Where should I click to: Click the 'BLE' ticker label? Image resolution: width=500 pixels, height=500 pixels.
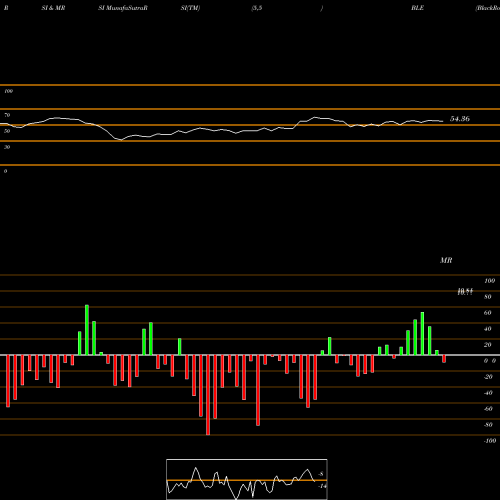(417, 8)
